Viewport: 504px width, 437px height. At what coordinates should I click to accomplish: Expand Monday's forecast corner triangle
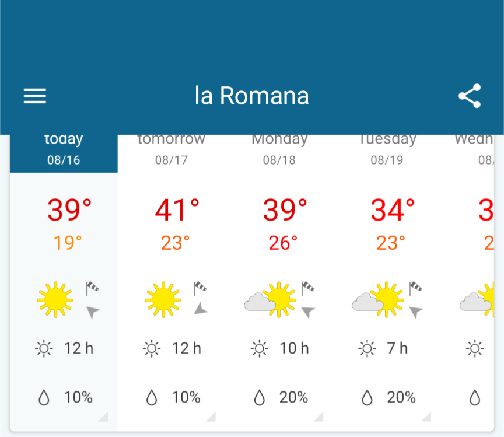318,417
